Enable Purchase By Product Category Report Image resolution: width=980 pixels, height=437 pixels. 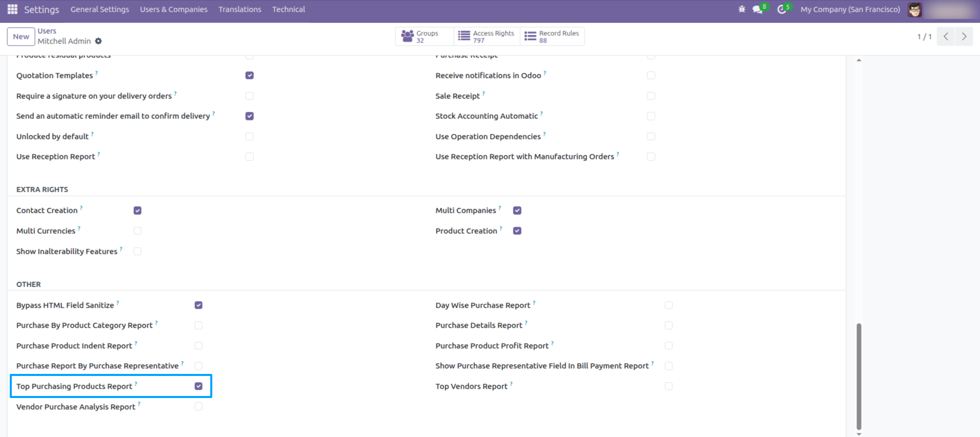point(198,325)
